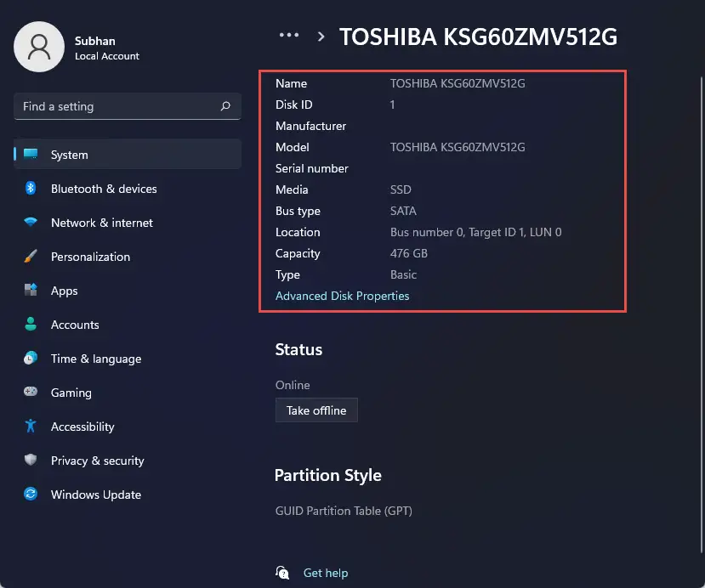The width and height of the screenshot is (705, 588).
Task: Click GUID Partition Table (GPT) text
Action: click(344, 511)
